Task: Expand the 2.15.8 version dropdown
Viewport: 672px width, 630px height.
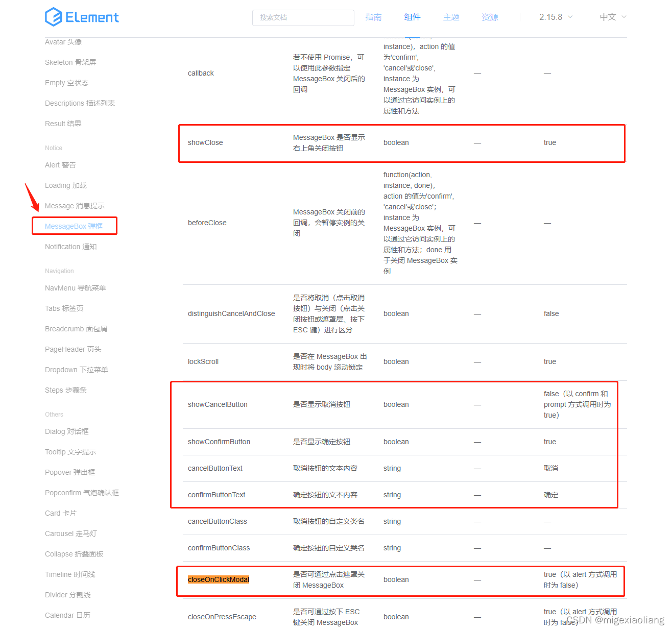Action: coord(556,17)
